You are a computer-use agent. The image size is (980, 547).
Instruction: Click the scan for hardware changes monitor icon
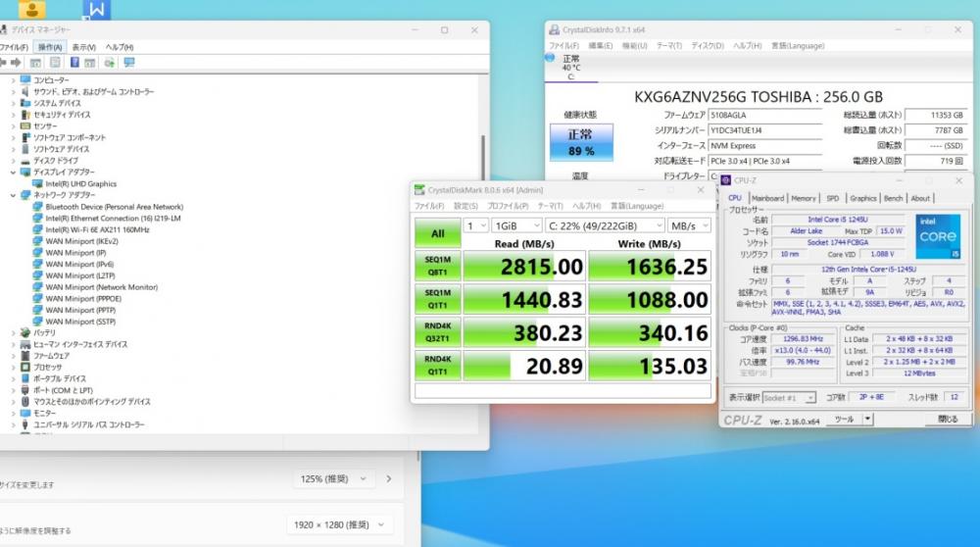129,63
